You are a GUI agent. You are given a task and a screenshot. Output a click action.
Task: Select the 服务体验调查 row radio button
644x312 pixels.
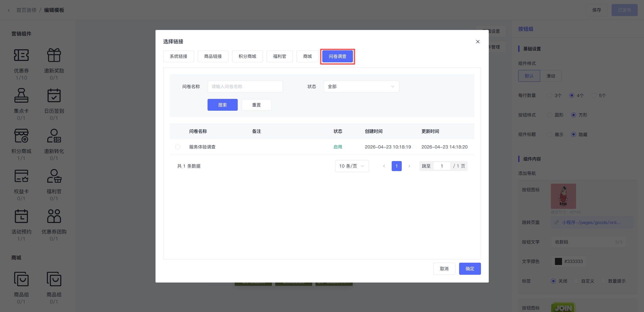coord(178,147)
